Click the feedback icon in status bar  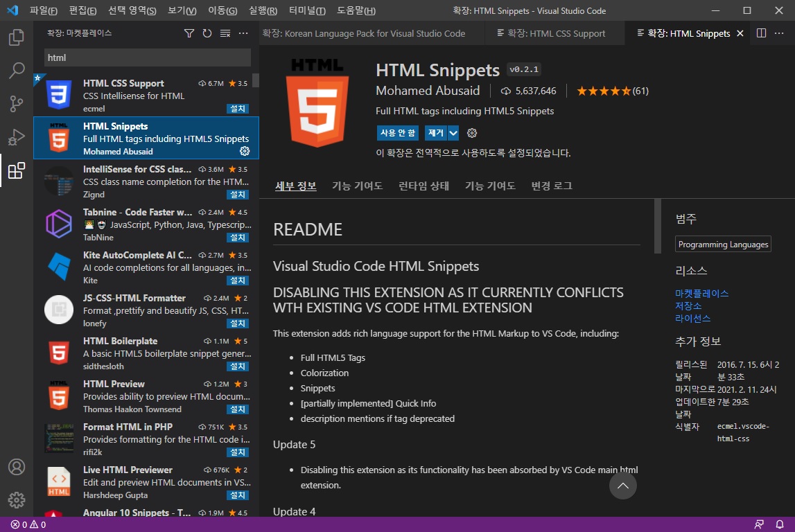point(759,524)
